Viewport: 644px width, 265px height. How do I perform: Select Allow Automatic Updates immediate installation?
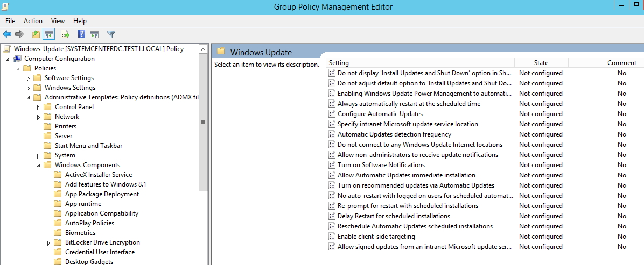[x=406, y=175]
